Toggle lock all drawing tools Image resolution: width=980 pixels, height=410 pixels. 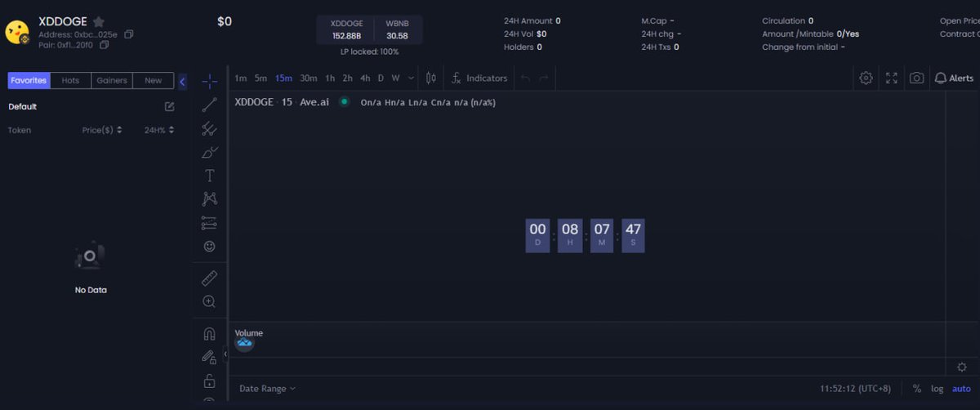209,381
